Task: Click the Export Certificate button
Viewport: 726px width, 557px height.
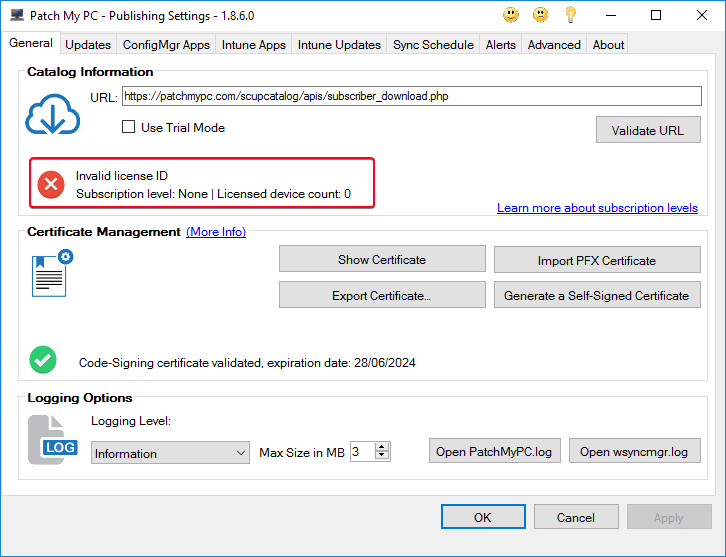Action: click(x=382, y=295)
